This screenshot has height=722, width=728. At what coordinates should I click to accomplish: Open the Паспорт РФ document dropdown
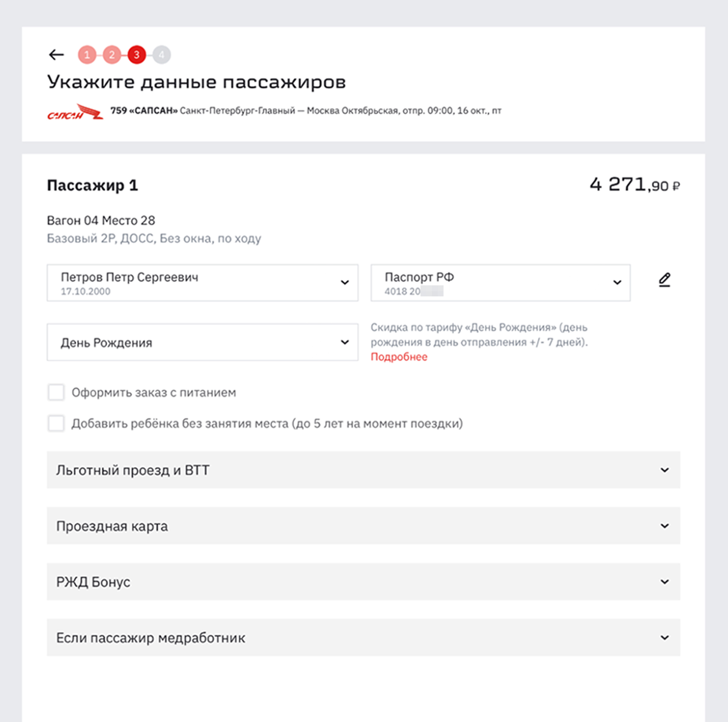500,283
